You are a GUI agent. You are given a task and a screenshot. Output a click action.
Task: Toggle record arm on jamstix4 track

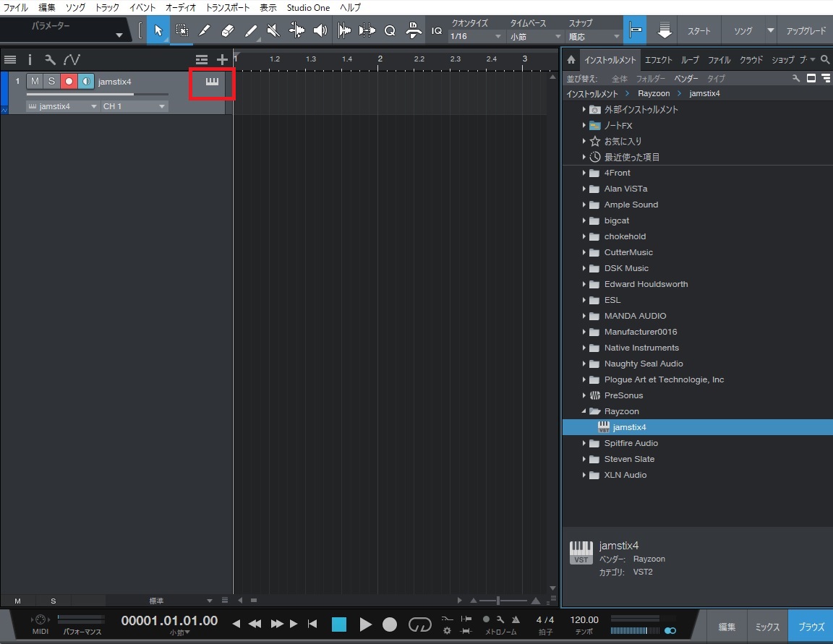click(x=69, y=82)
